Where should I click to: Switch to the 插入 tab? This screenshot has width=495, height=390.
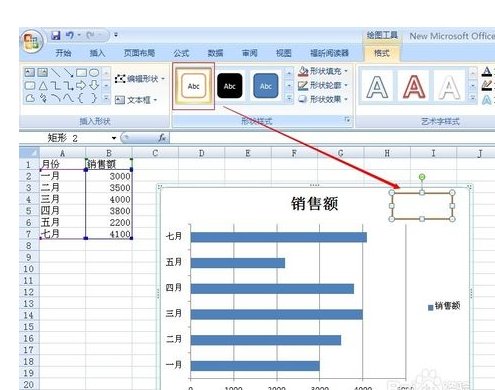point(97,53)
